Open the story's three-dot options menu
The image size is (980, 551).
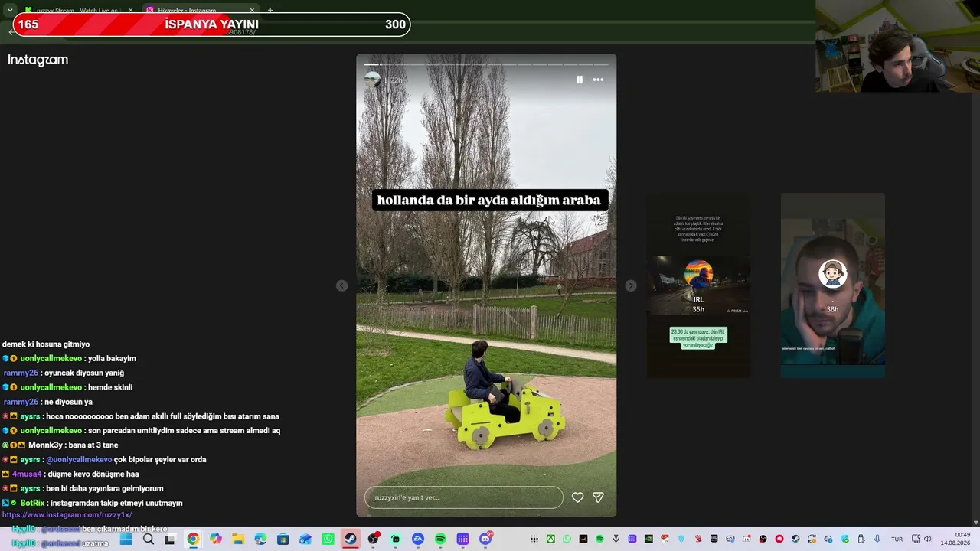click(x=598, y=80)
